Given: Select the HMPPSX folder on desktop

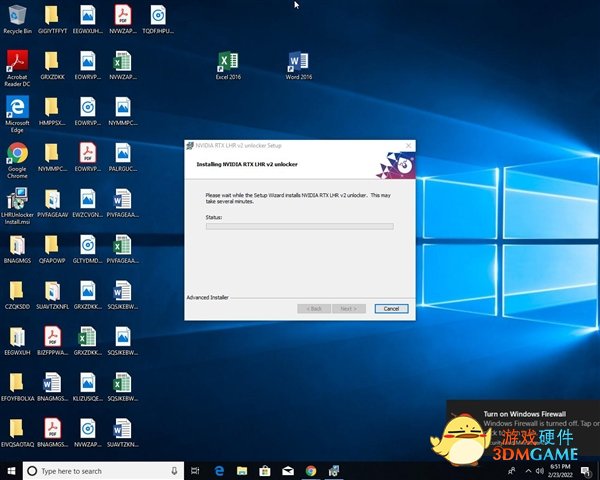Looking at the screenshot, I should (52, 112).
